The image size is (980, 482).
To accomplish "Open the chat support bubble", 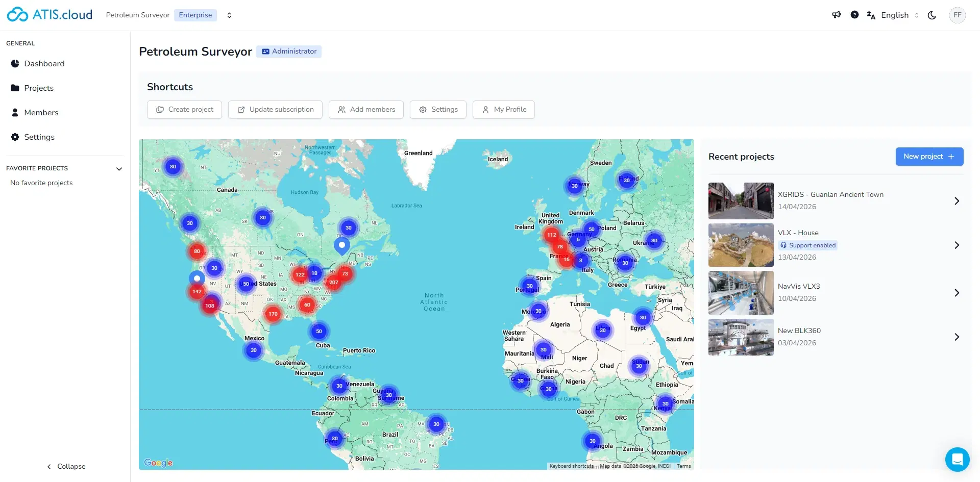I will pos(957,460).
